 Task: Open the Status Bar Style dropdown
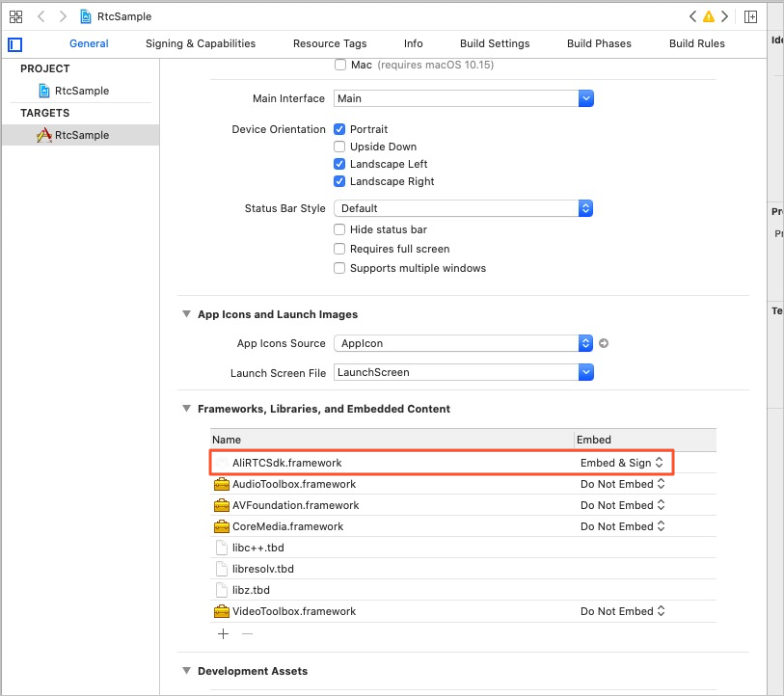pos(464,208)
